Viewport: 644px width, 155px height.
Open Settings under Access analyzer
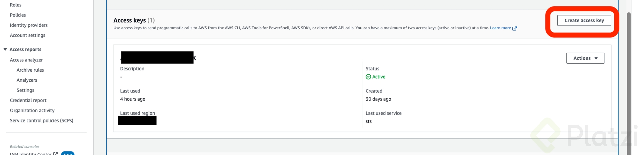[25, 90]
